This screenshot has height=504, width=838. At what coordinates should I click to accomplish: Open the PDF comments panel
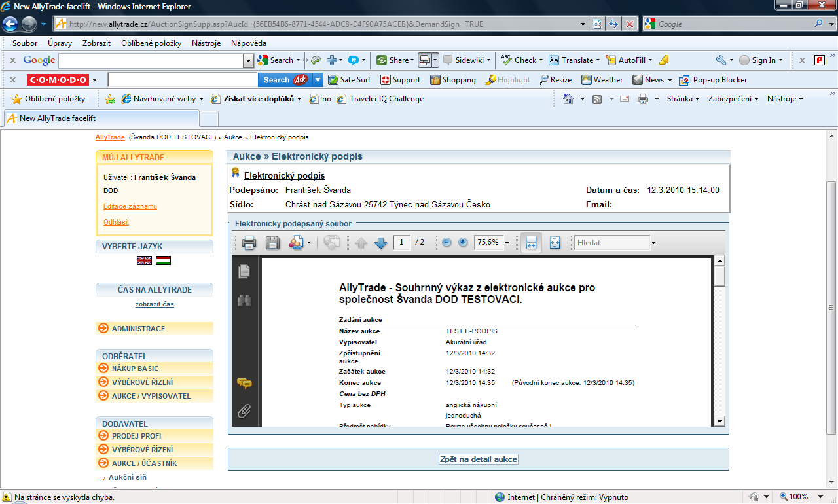click(x=244, y=384)
